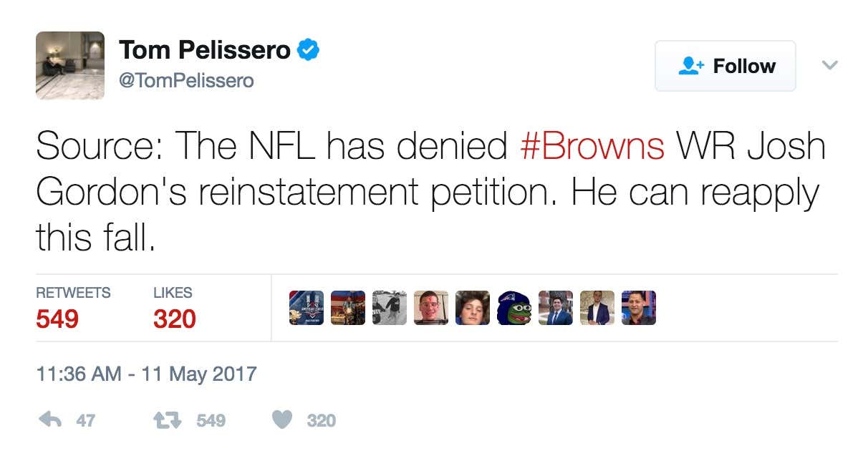Viewport: 868px width, 451px height.
Task: Open the first liker avatar with logo
Action: (x=307, y=308)
